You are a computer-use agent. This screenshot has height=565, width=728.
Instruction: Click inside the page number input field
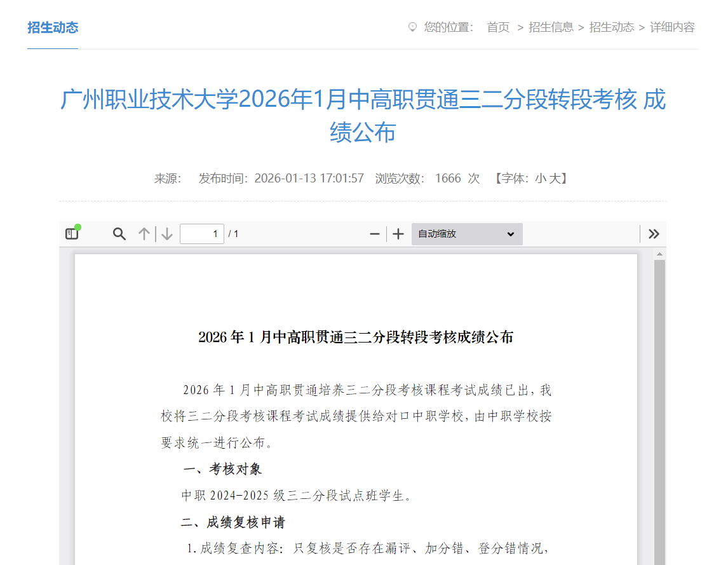(x=203, y=233)
